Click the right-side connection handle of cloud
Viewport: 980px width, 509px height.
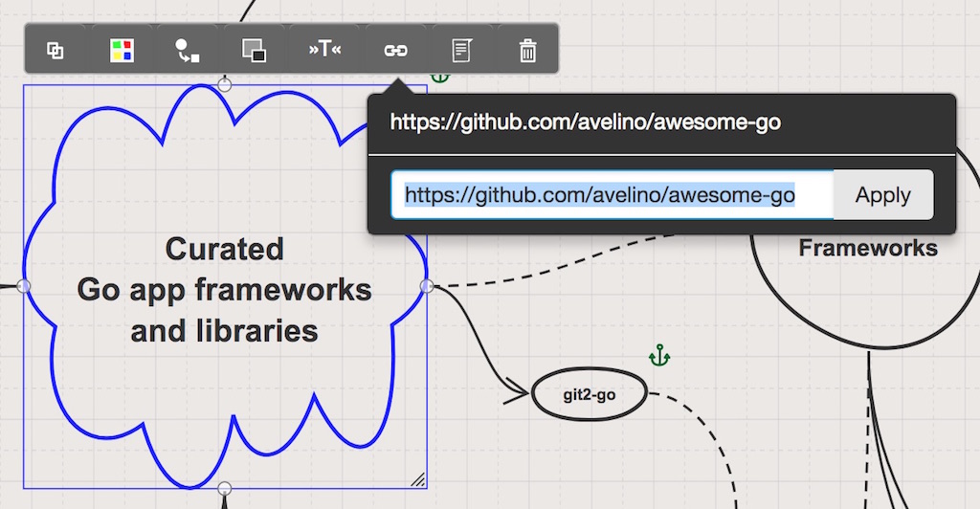[427, 286]
